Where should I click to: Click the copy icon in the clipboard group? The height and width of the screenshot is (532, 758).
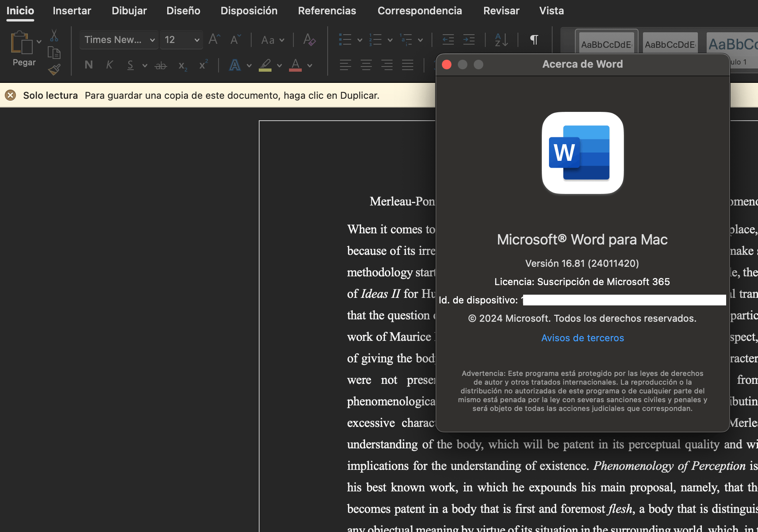(x=54, y=53)
